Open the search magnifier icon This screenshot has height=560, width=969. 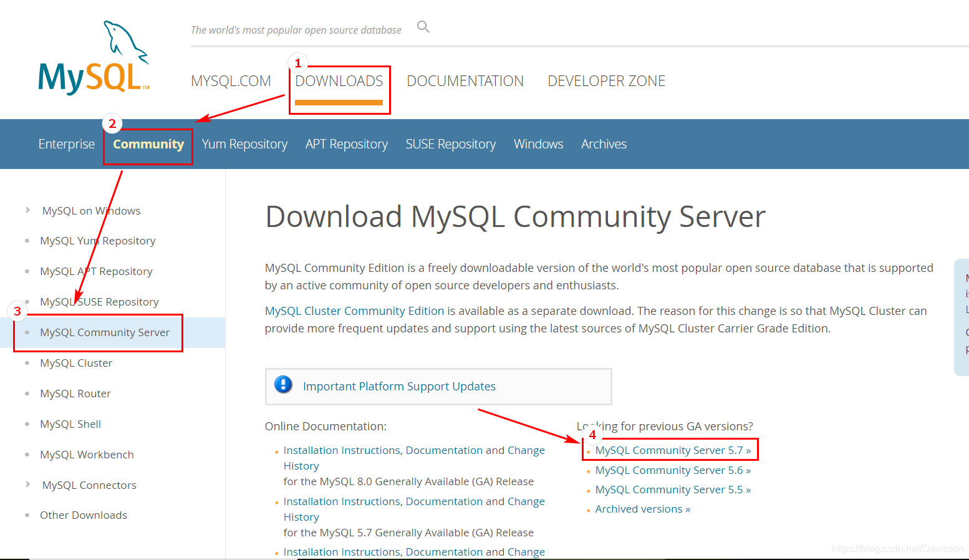(x=423, y=27)
